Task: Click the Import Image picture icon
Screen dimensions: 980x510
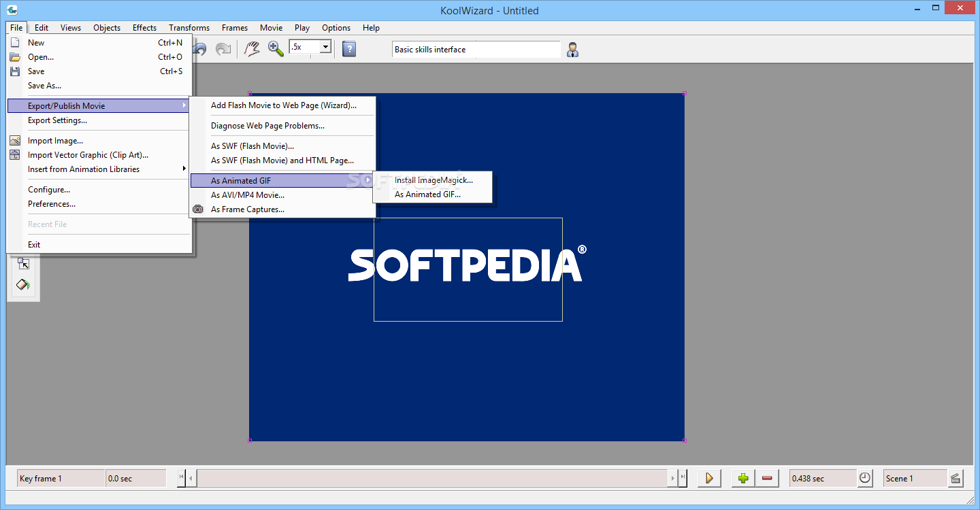Action: click(15, 141)
